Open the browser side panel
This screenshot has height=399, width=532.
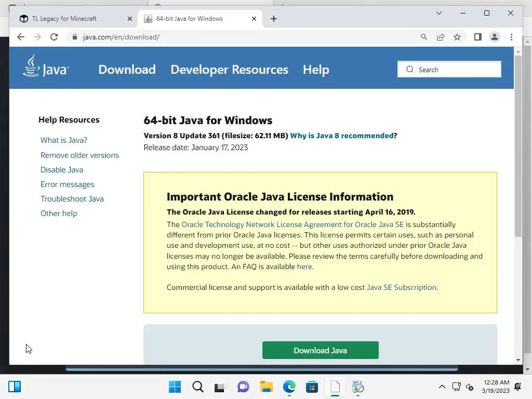click(478, 37)
